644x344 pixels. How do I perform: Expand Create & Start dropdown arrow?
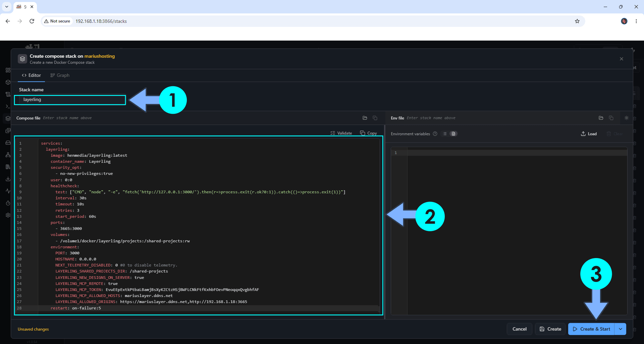[x=621, y=329]
